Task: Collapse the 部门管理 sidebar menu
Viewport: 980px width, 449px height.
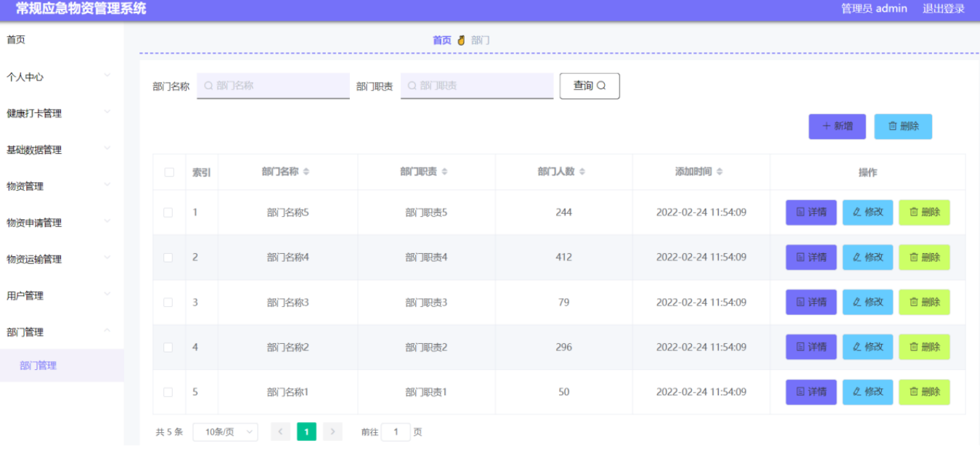Action: [62, 331]
